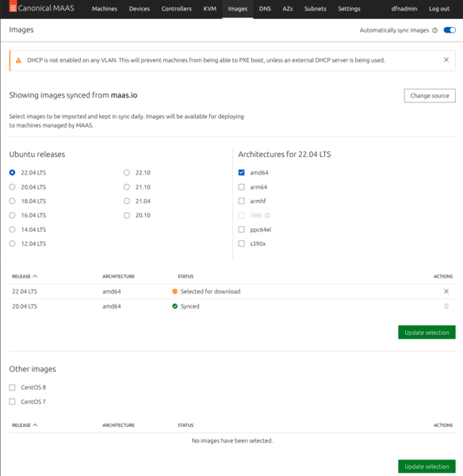The height and width of the screenshot is (476, 463).
Task: Select the 16.04 LTS release
Action: coord(12,215)
